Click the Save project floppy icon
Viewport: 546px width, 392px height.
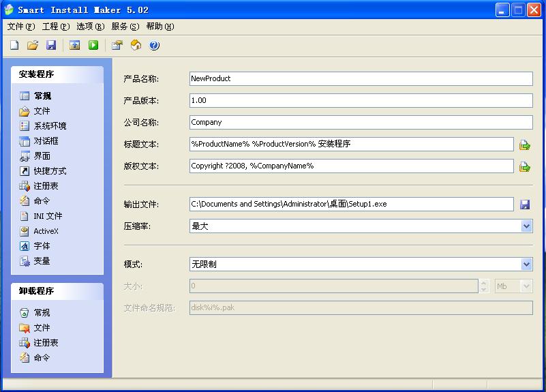pos(51,45)
